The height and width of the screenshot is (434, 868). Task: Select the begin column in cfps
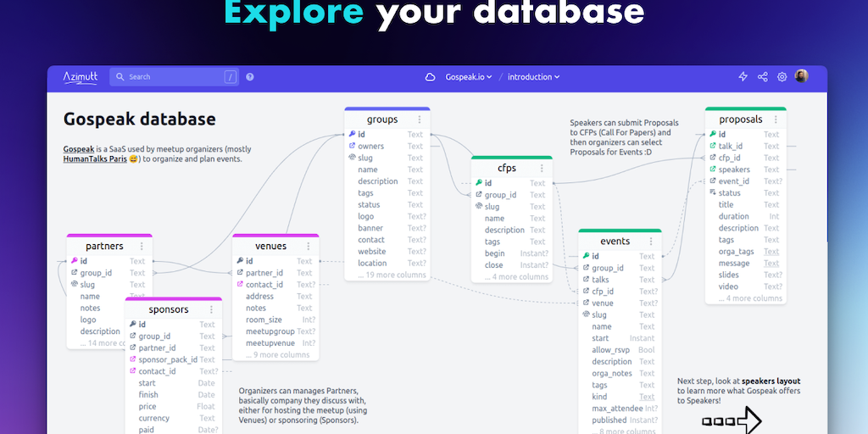(x=511, y=253)
